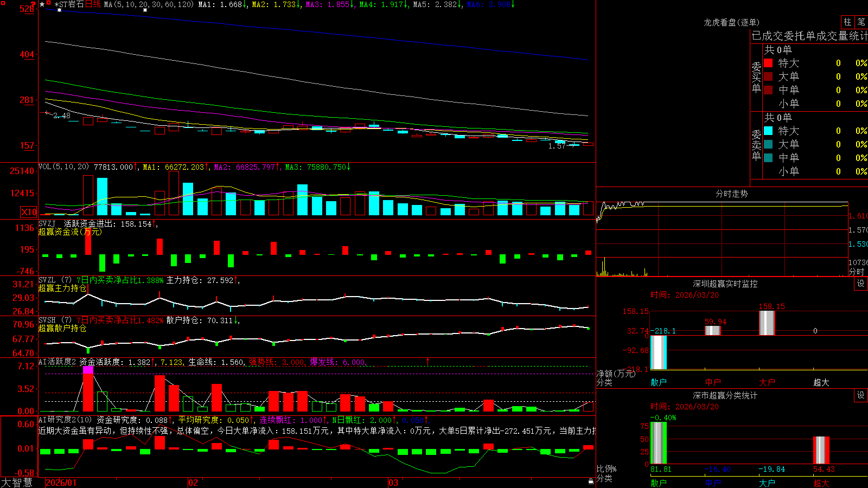Click the red gear marker beside stock name

[x=48, y=3]
